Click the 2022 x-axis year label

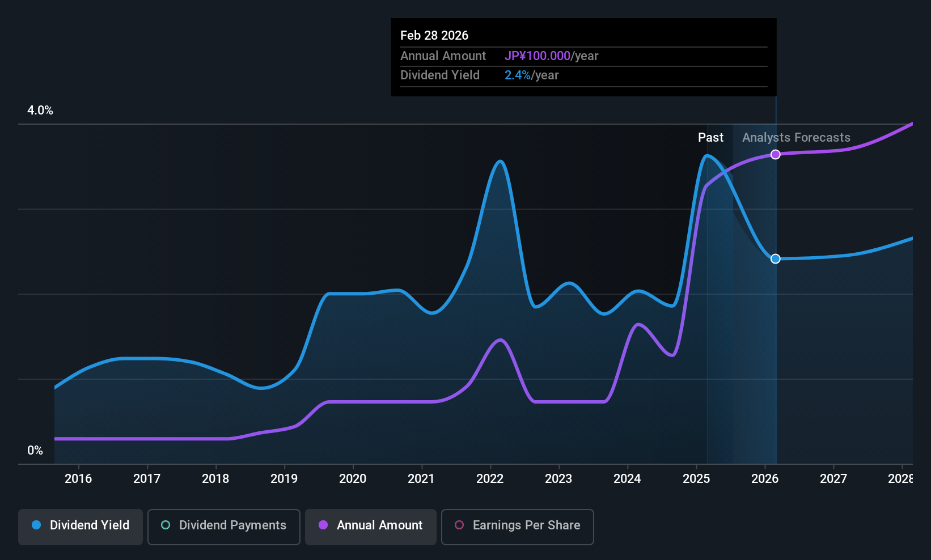[490, 479]
